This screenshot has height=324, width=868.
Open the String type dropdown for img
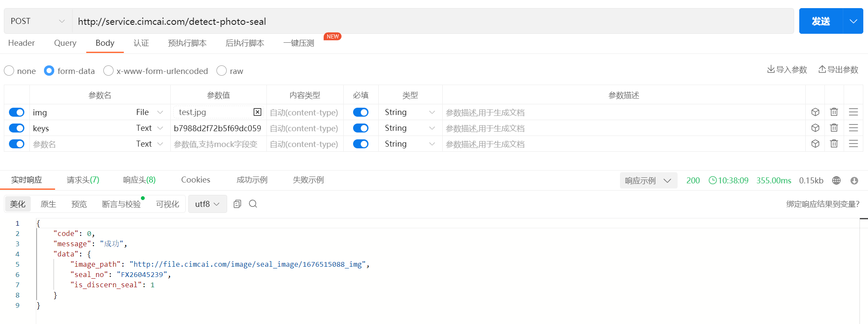click(410, 112)
